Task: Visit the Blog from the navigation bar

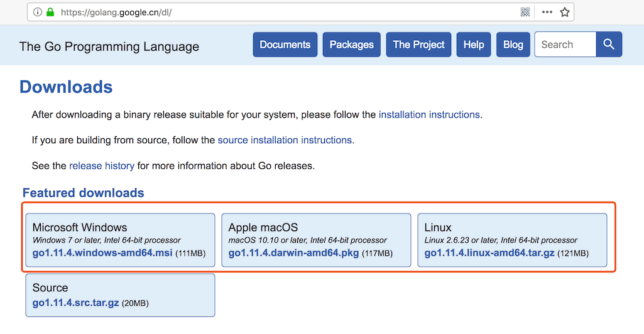Action: (x=513, y=45)
